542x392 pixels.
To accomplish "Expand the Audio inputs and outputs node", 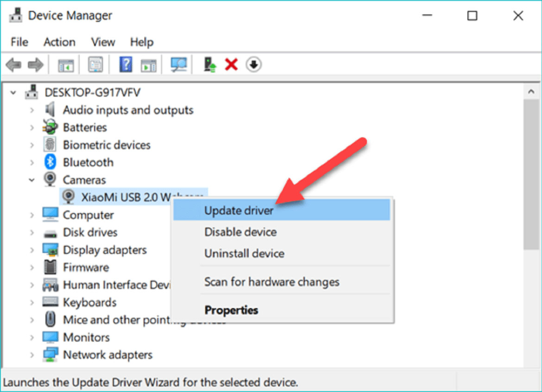I will [32, 110].
